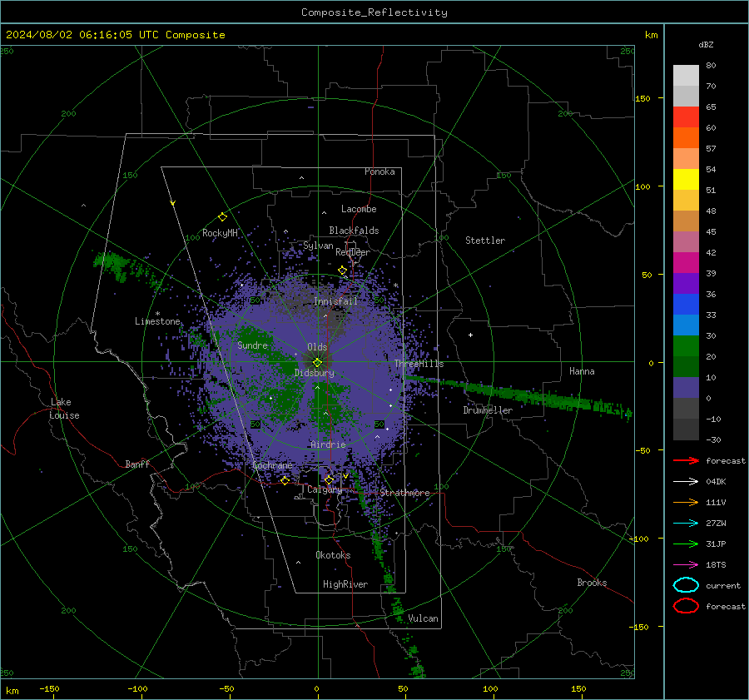This screenshot has width=749, height=700.
Task: Select the -10–0 dBZ dark gray swatch
Action: [x=686, y=409]
